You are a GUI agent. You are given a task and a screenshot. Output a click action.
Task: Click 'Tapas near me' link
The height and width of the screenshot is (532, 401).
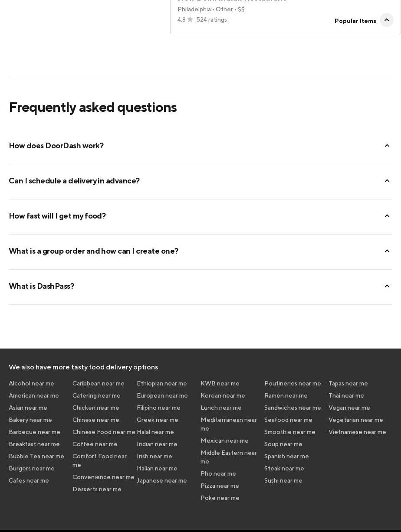[x=348, y=383]
